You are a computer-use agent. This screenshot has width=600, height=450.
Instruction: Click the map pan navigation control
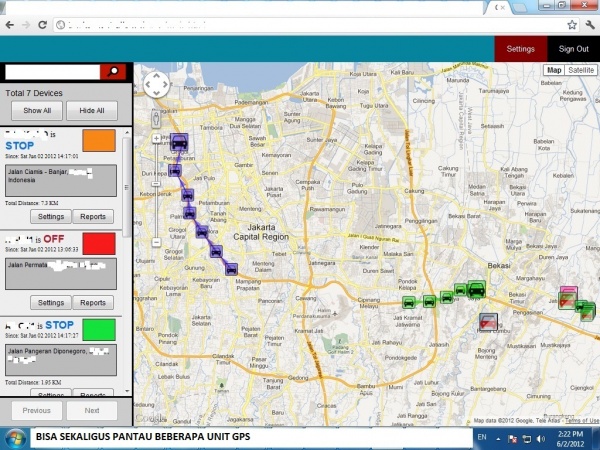[x=157, y=85]
